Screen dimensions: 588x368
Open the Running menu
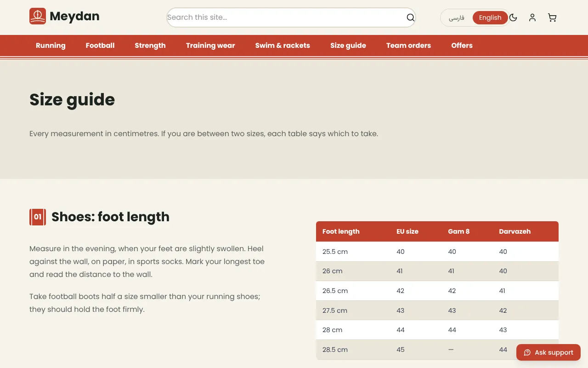[x=51, y=46]
